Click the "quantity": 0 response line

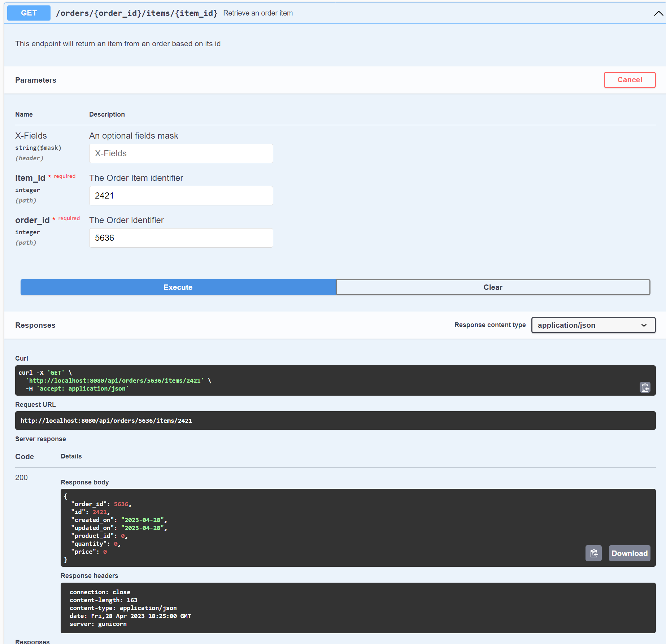96,544
